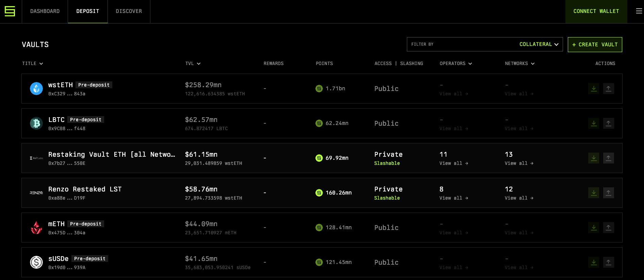Screen dimensions: 644x280
Task: View all operators for Renzo Restaked LST
Action: coord(454,198)
